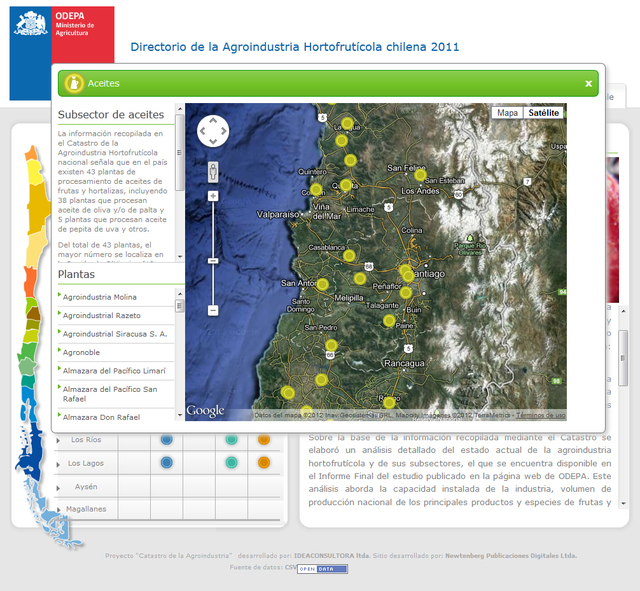Select the marker above route 66 shield

coord(331,345)
